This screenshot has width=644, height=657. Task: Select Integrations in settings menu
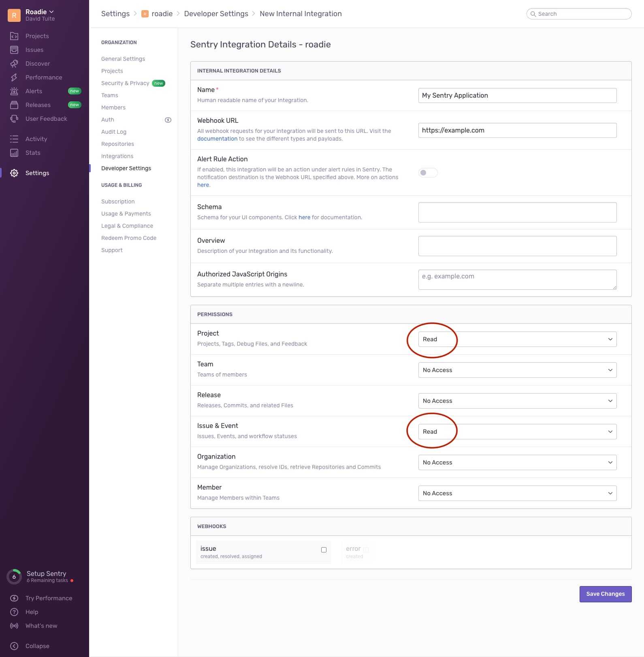point(117,156)
